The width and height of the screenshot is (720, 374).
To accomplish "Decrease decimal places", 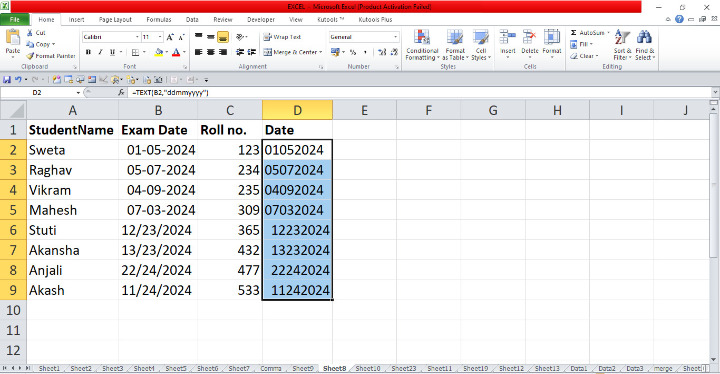I will pyautogui.click(x=394, y=52).
